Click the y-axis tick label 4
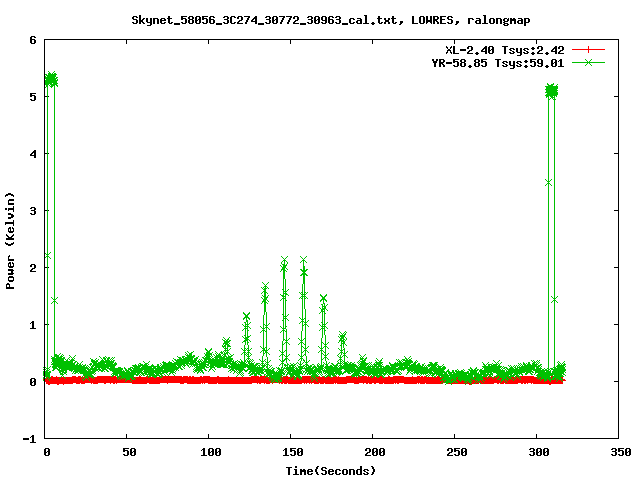The width and height of the screenshot is (640, 480). (33, 154)
